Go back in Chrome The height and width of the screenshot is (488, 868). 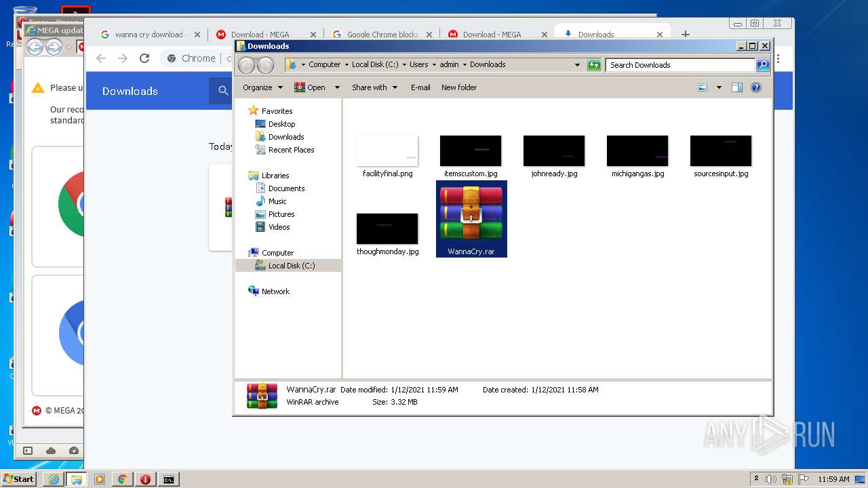[x=101, y=58]
